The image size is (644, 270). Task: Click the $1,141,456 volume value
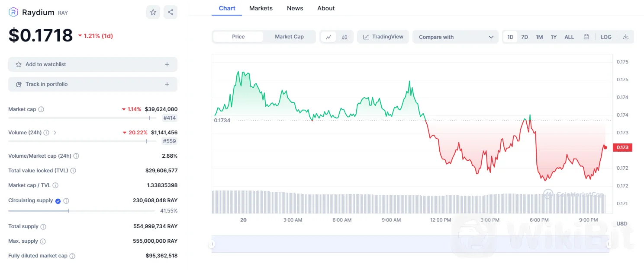tap(164, 133)
